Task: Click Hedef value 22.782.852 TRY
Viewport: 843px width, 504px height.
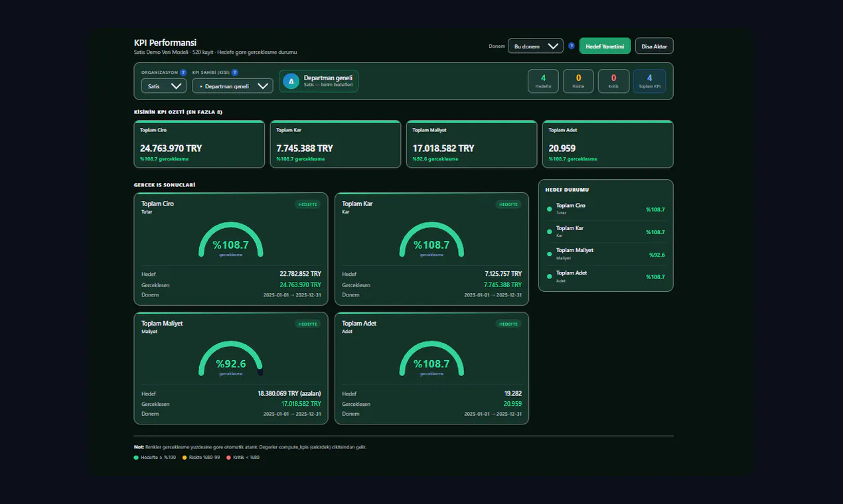Action: [x=301, y=274]
